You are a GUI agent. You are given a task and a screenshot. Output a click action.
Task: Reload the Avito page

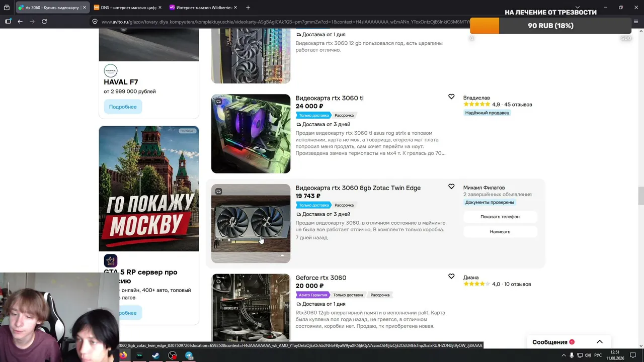pyautogui.click(x=44, y=22)
